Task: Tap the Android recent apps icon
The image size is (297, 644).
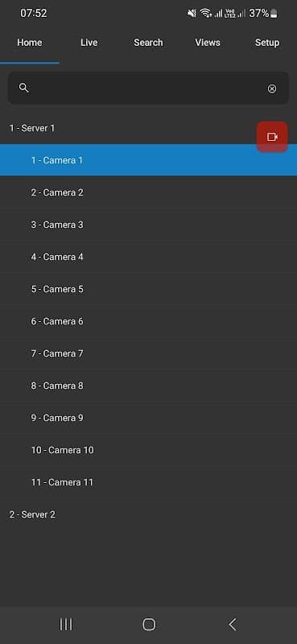Action: 66,625
